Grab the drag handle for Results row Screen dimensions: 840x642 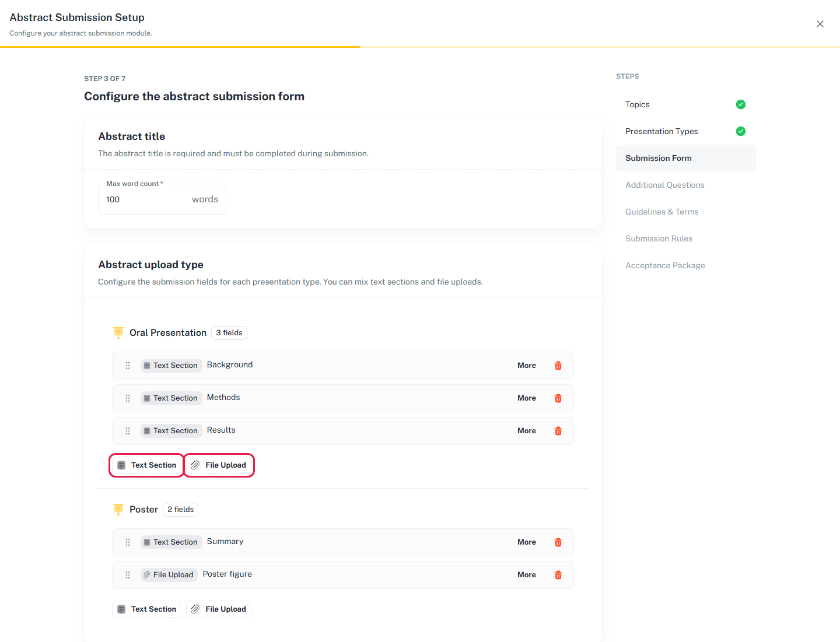pos(128,431)
